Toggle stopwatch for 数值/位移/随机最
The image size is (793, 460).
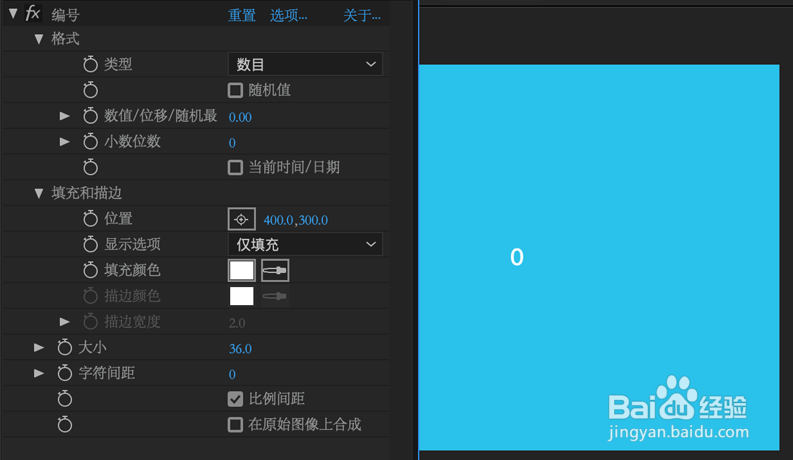click(91, 116)
